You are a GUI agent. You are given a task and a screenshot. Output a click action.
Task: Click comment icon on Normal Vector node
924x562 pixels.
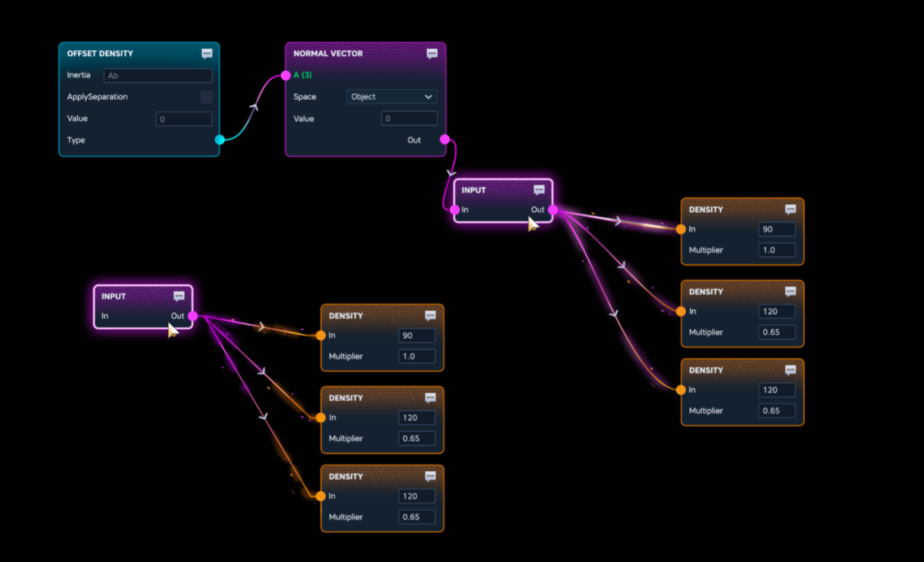point(432,54)
